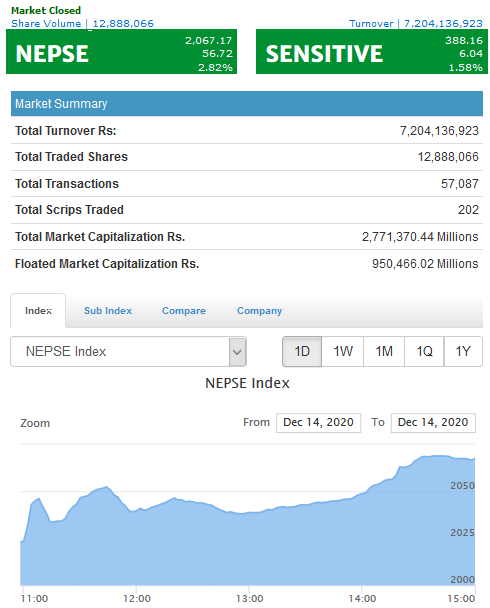Click the From date field
The height and width of the screenshot is (608, 490).
318,422
